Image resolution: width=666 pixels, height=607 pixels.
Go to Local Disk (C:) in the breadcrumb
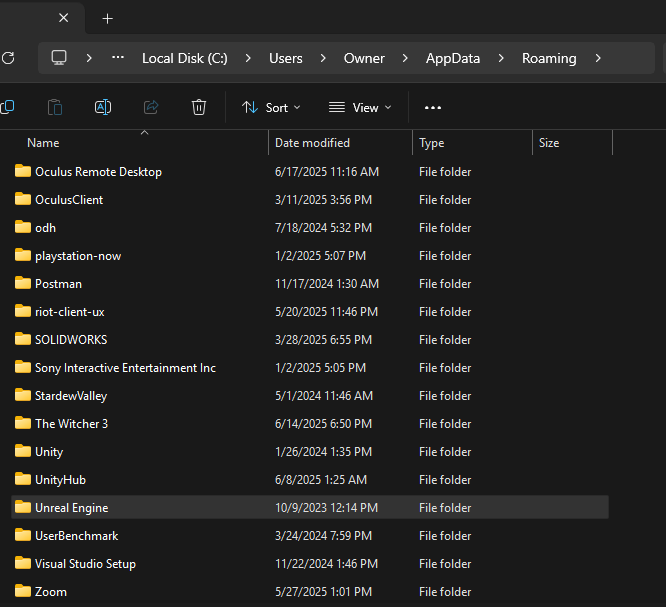(185, 58)
